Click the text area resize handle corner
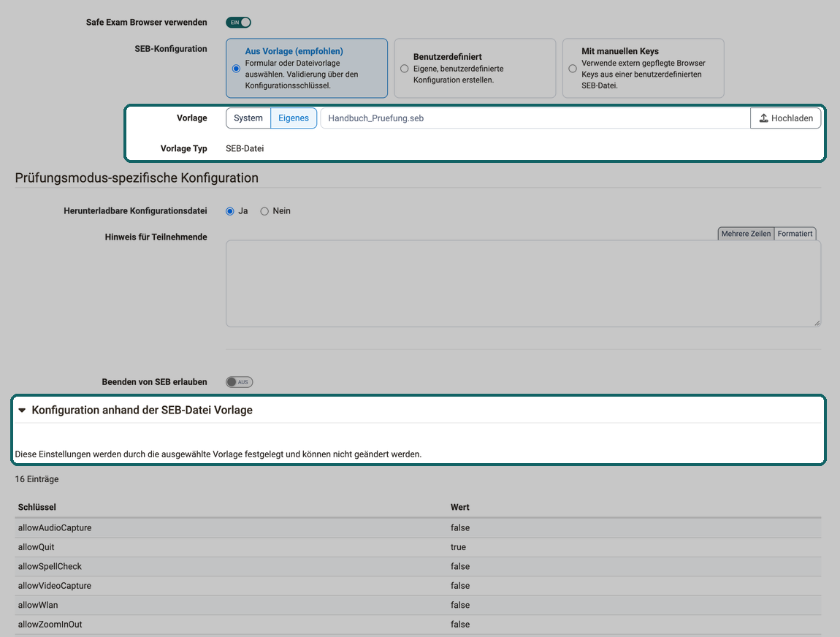Screen dimensions: 840x637 click(x=817, y=323)
